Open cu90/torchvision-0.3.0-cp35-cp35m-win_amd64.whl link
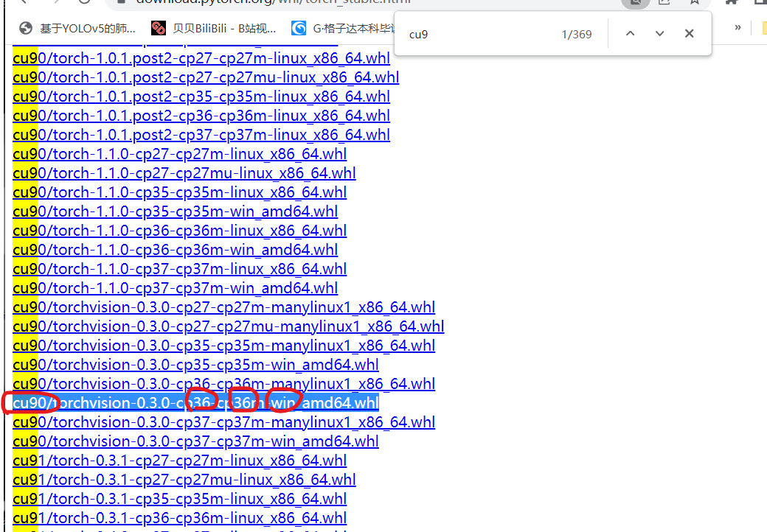Screen dimensions: 767x532 [195, 365]
